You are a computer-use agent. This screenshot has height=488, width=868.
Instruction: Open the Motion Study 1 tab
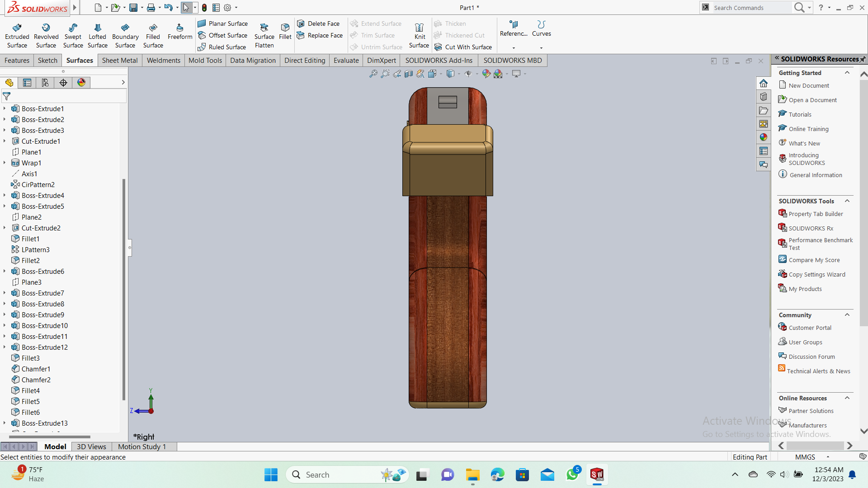(x=142, y=446)
